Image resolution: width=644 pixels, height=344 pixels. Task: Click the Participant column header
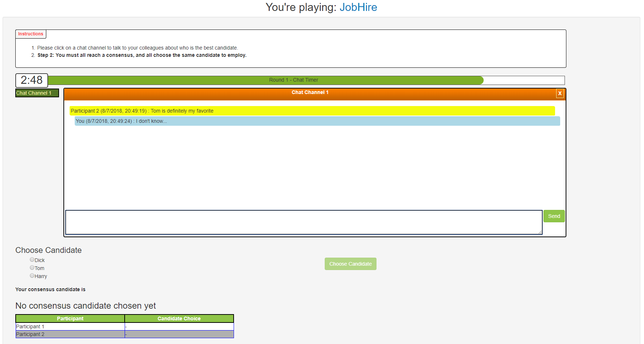pos(70,318)
